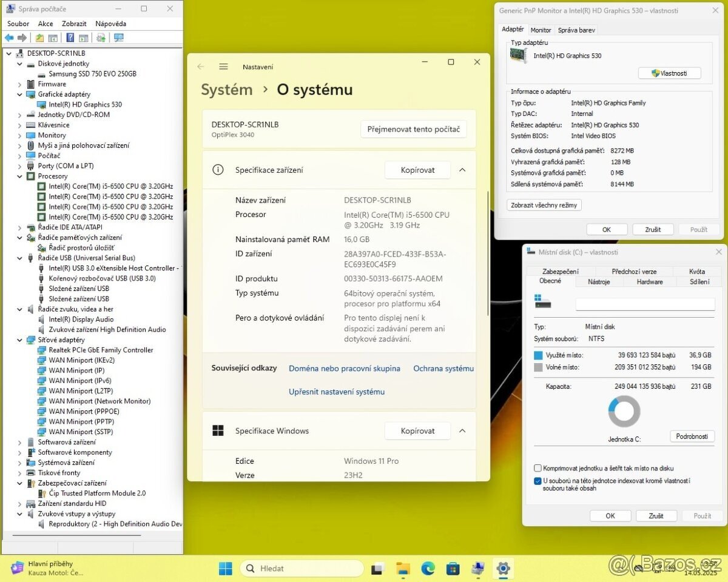Image resolution: width=728 pixels, height=582 pixels.
Task: Click the blue question mark Help toolbar icon
Action: tap(70, 38)
